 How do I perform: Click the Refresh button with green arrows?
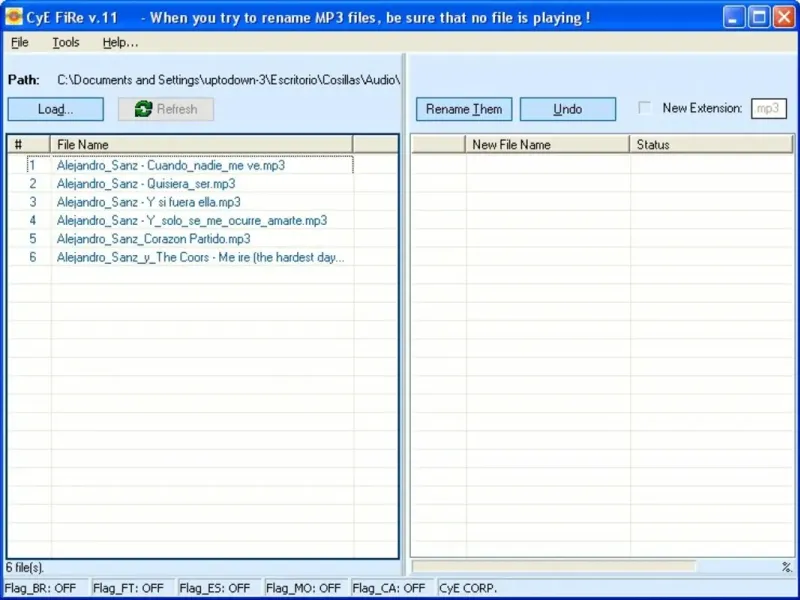tap(166, 109)
